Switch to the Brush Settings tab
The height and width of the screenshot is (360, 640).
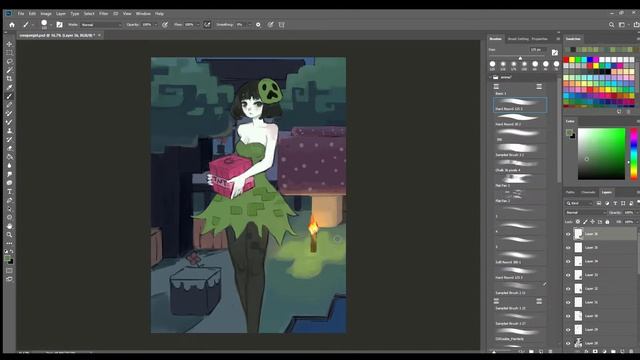tap(518, 39)
